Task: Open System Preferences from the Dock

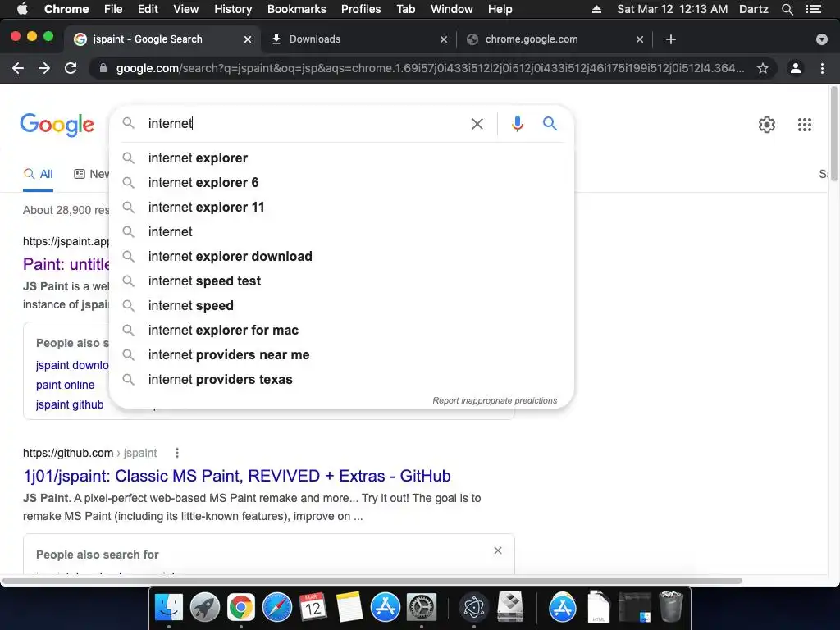Action: 422,608
